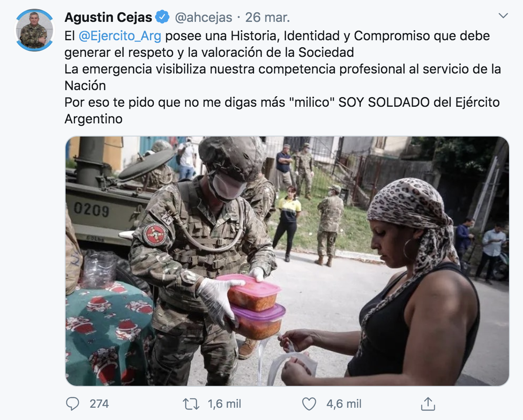The image size is (523, 420).
Task: Click the 274 replies count
Action: coord(99,404)
